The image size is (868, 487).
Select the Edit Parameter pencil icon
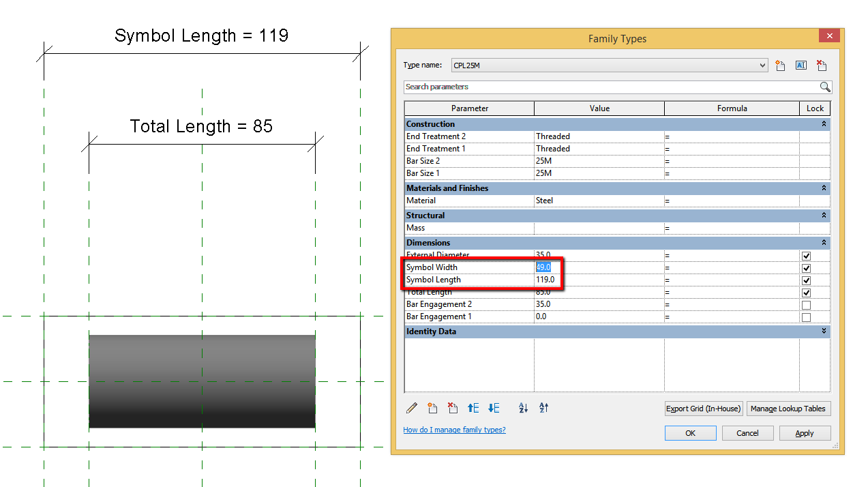click(412, 408)
